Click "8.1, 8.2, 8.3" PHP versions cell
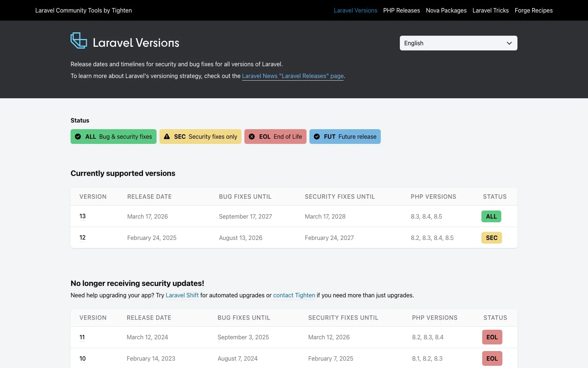This screenshot has height=368, width=588. tap(427, 358)
